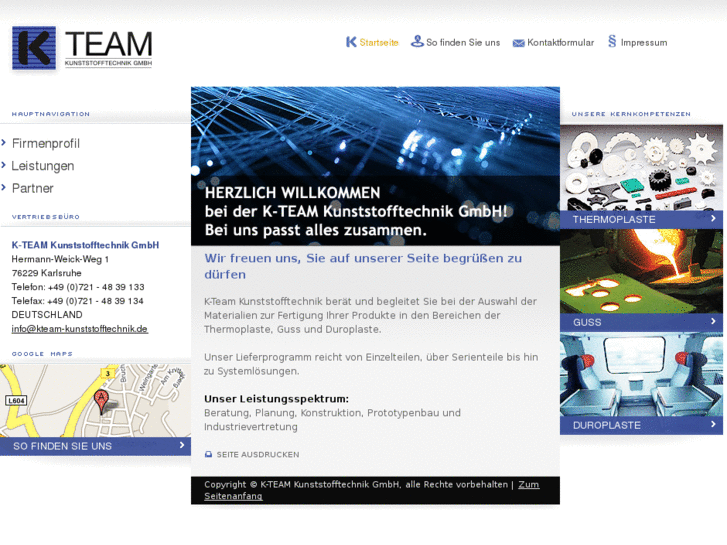Open the Kontaktformular menu item
Viewport: 727px width, 545px height.
tap(561, 43)
